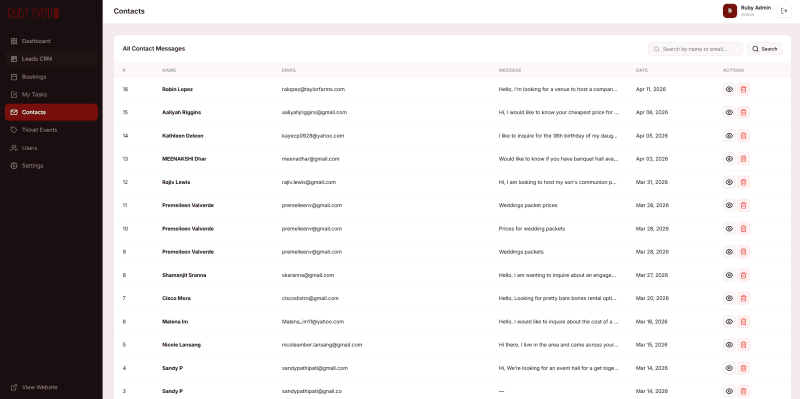Click the logout icon beside Ruby Admin
This screenshot has width=800, height=399.
point(784,11)
